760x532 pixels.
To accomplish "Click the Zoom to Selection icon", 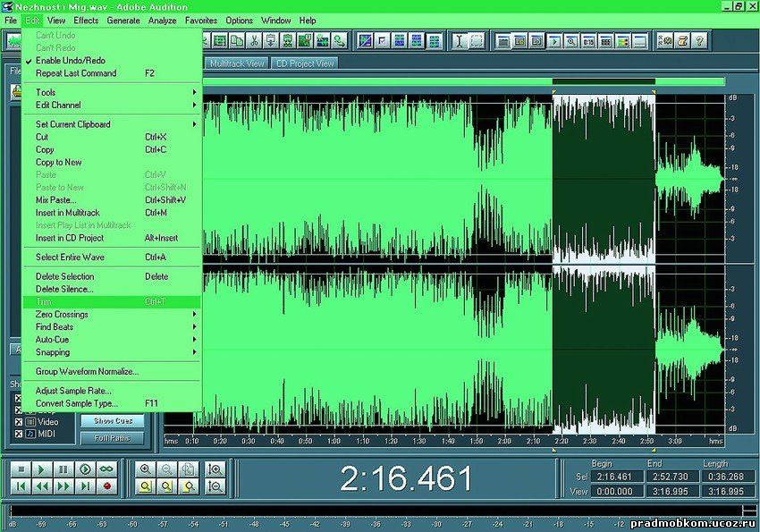I will 145,486.
